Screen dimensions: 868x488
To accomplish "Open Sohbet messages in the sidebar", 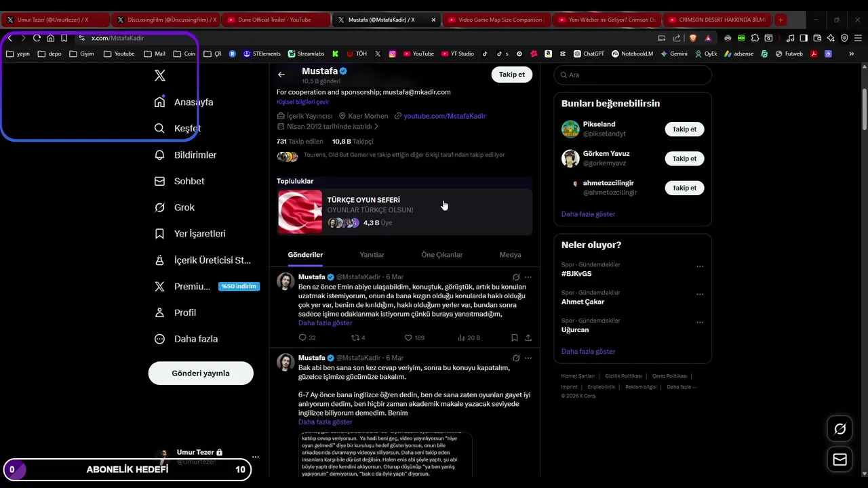I will (180, 181).
